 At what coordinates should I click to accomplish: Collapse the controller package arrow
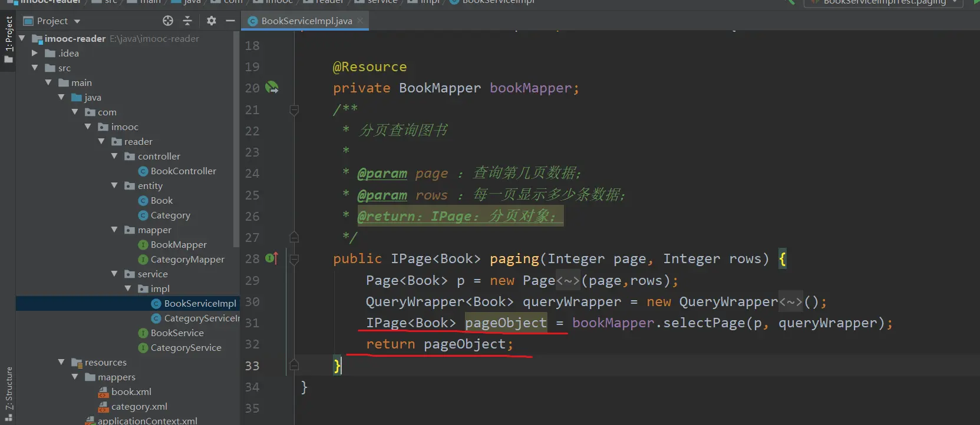114,156
